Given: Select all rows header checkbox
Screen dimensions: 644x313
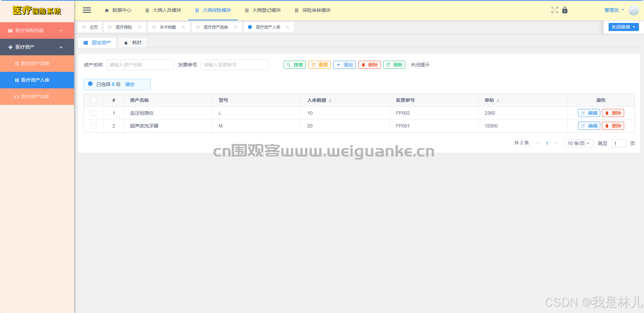Looking at the screenshot, I should click(94, 100).
